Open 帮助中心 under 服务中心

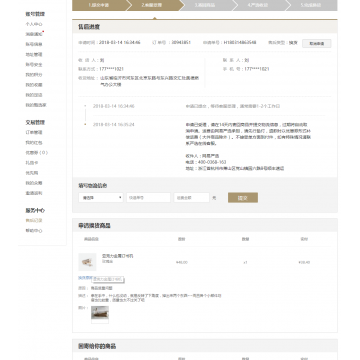coord(34,231)
